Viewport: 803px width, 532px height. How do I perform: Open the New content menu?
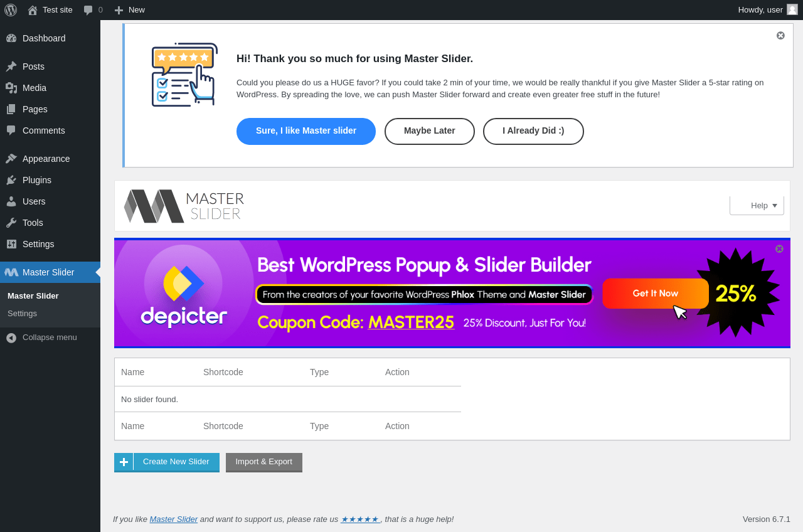(129, 9)
